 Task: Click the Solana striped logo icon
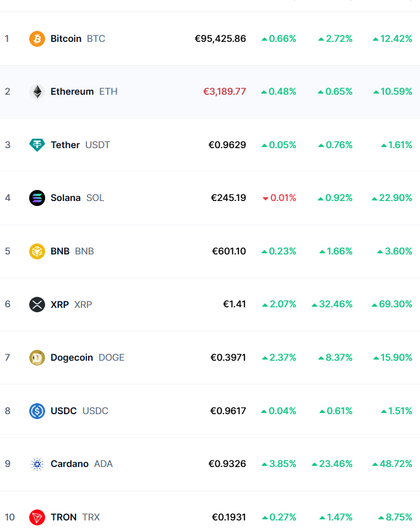(37, 198)
